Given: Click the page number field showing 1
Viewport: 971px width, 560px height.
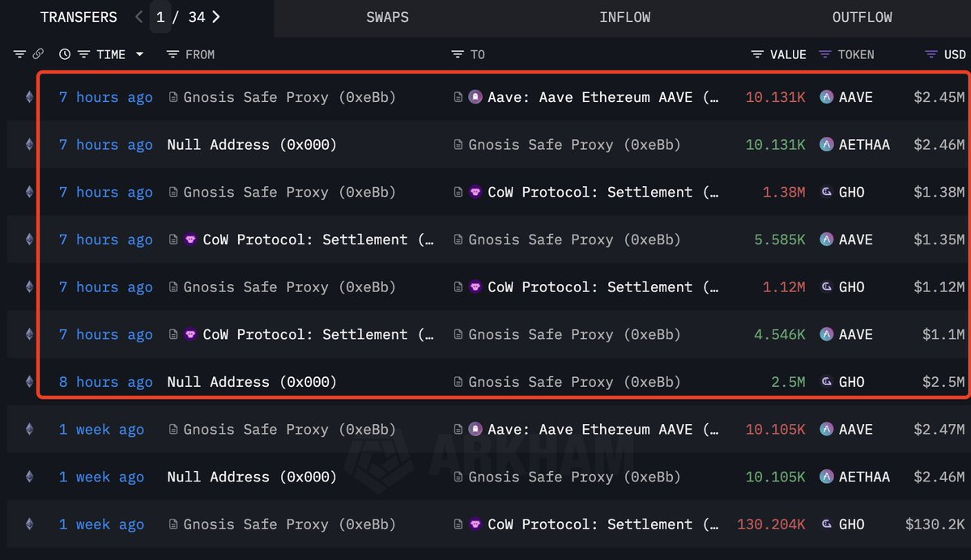Looking at the screenshot, I should [x=160, y=17].
